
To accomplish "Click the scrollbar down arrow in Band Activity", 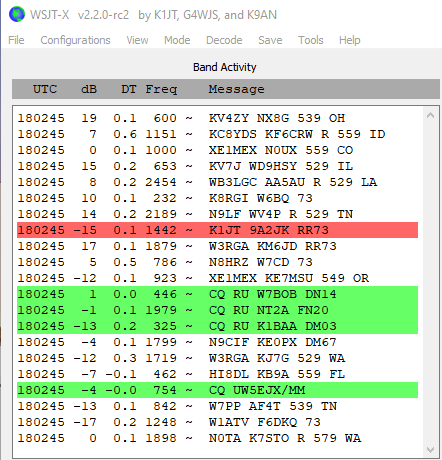I will tap(430, 450).
